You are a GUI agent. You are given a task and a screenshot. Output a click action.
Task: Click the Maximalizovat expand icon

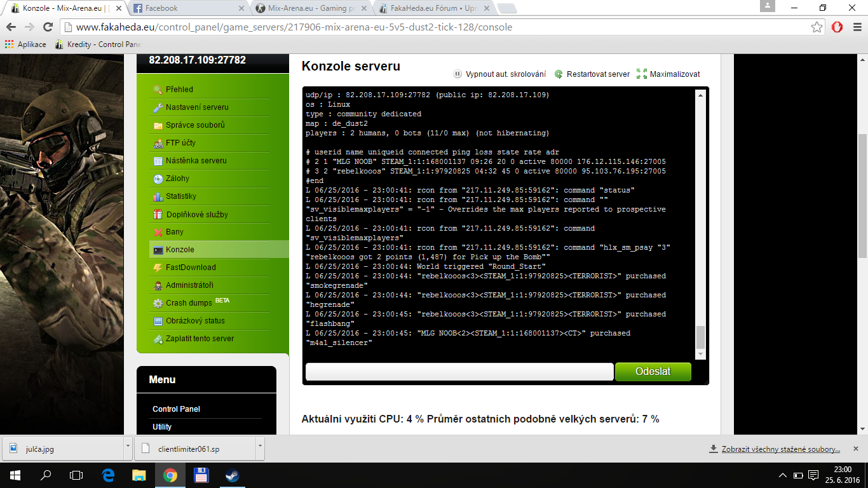(641, 74)
